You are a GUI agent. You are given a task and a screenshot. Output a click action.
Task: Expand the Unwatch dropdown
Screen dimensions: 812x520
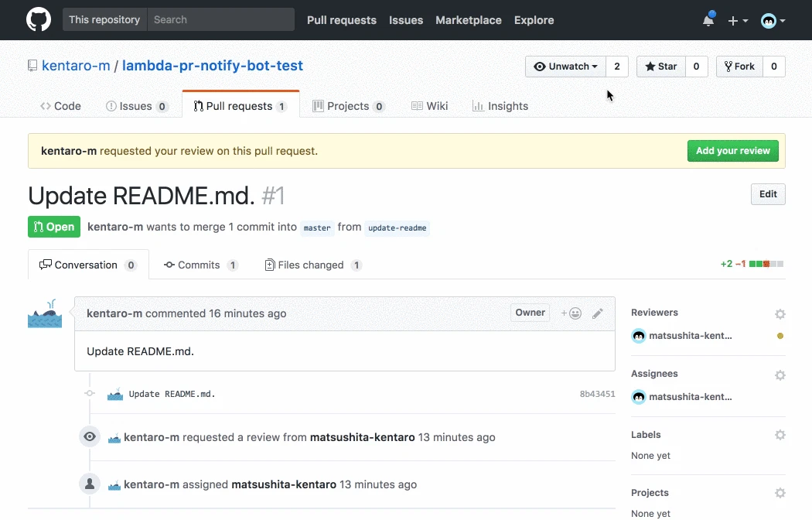coord(565,67)
